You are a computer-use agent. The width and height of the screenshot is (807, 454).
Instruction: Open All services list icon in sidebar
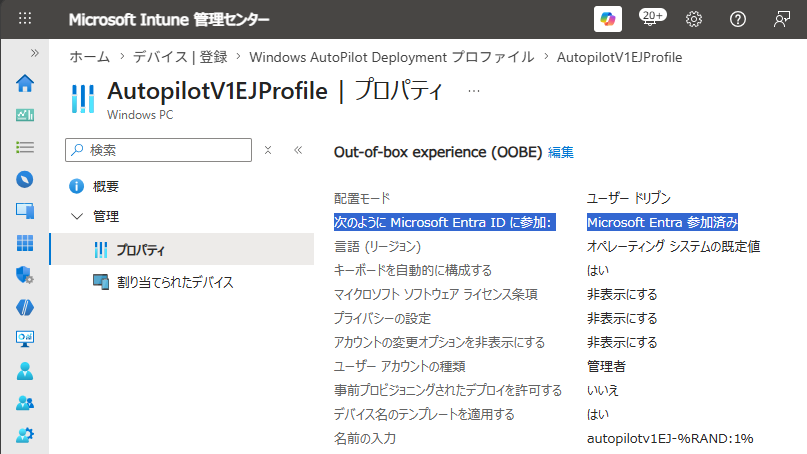pyautogui.click(x=25, y=147)
